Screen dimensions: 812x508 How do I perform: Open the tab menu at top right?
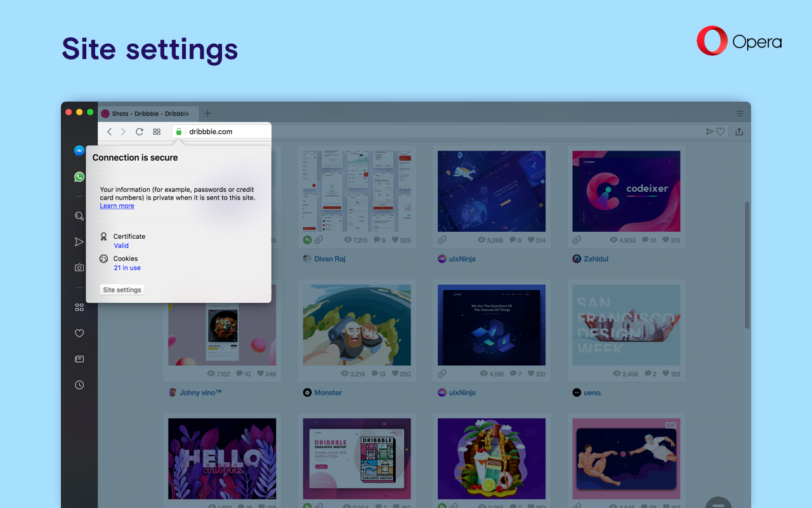click(x=740, y=114)
